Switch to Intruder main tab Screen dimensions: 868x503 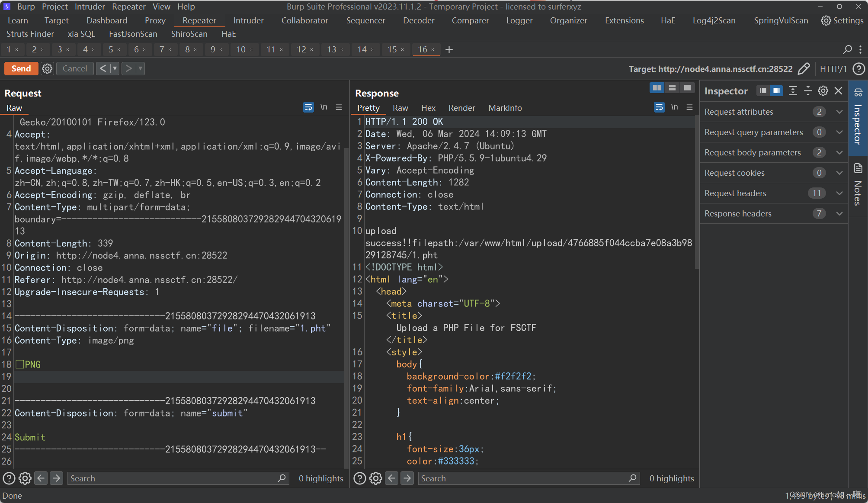pos(248,20)
